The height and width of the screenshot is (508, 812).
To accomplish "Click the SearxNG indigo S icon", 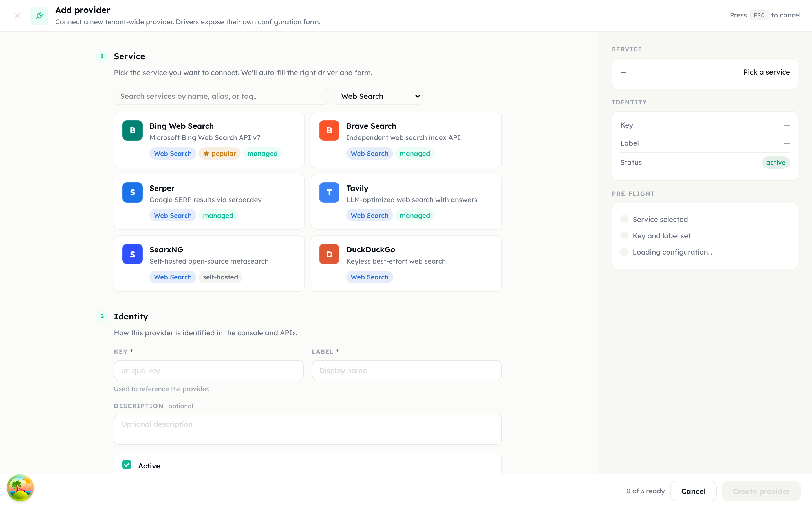I will click(x=133, y=254).
